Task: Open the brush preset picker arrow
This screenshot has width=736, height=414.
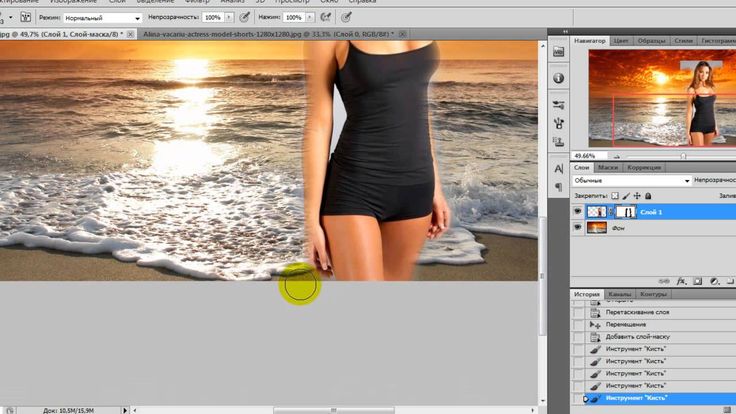Action: [x=10, y=18]
